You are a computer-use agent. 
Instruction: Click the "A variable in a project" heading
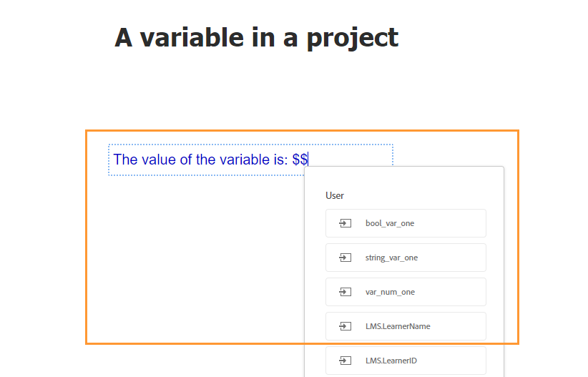pyautogui.click(x=256, y=37)
